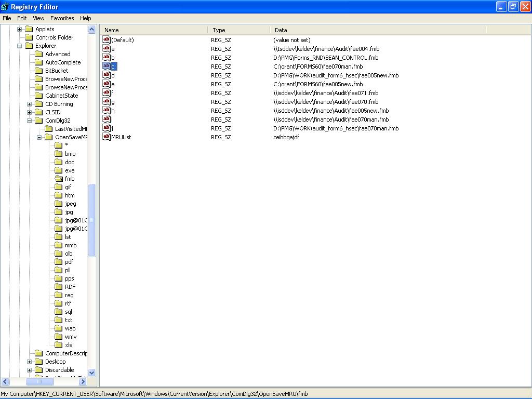Screen dimensions: 532x399
Task: Collapse the OpenSaveMRU key
Action: [x=39, y=137]
